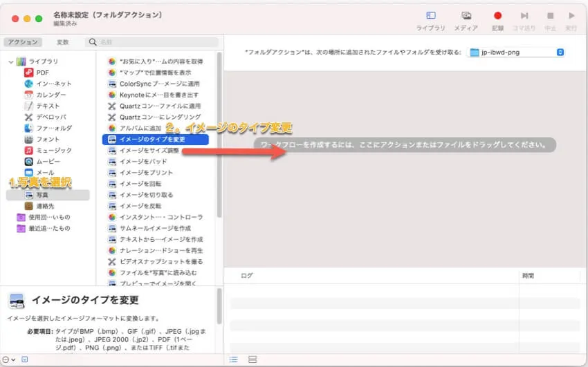
Task: Select イメージを切り取る action
Action: [x=140, y=195]
